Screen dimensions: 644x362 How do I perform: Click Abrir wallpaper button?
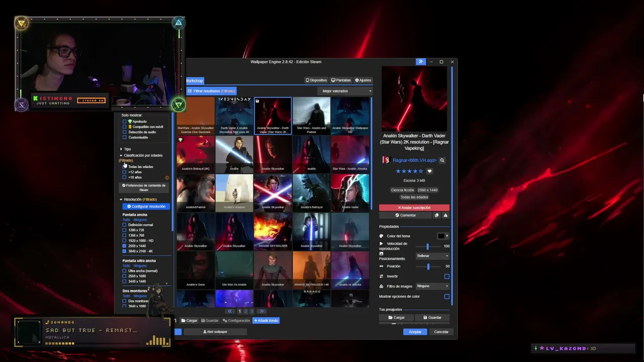pyautogui.click(x=215, y=332)
